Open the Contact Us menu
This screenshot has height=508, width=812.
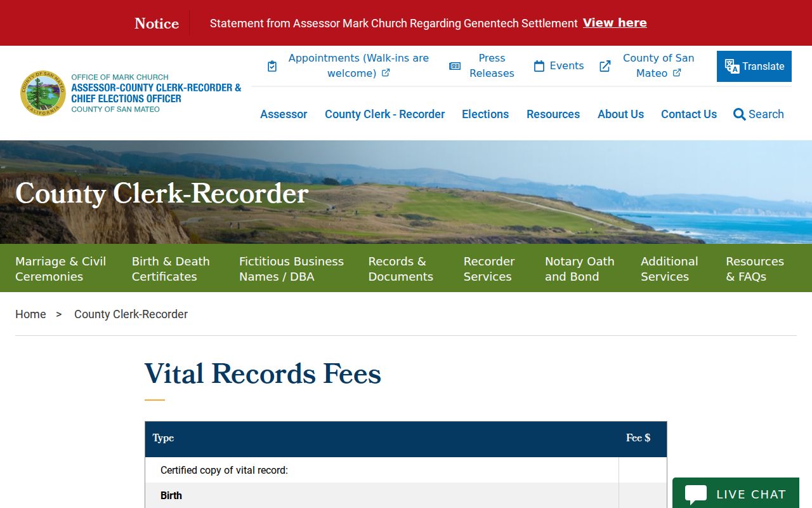(689, 114)
